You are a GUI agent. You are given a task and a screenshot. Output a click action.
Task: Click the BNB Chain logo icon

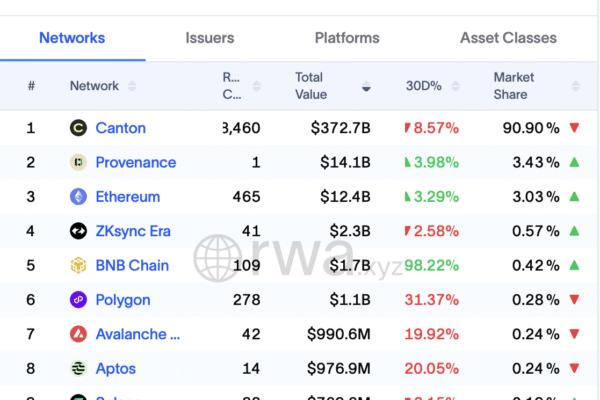point(78,266)
